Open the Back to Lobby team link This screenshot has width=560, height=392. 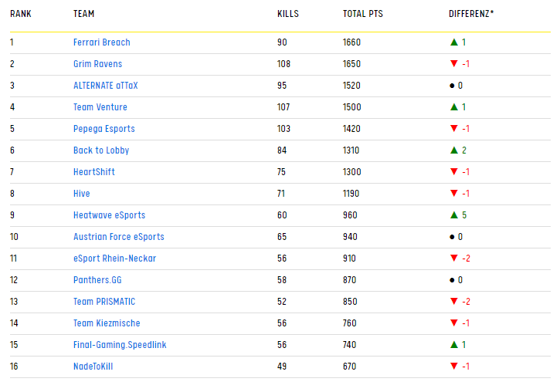click(101, 150)
